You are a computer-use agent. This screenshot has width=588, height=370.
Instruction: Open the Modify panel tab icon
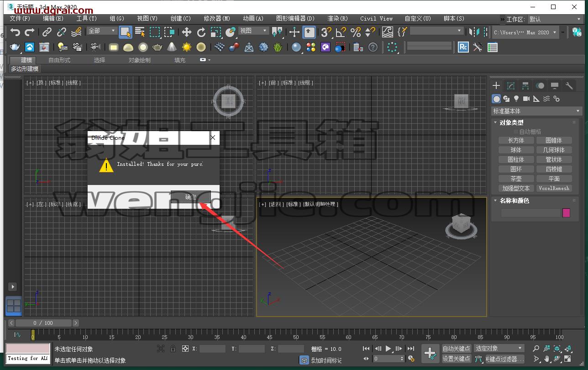(511, 85)
